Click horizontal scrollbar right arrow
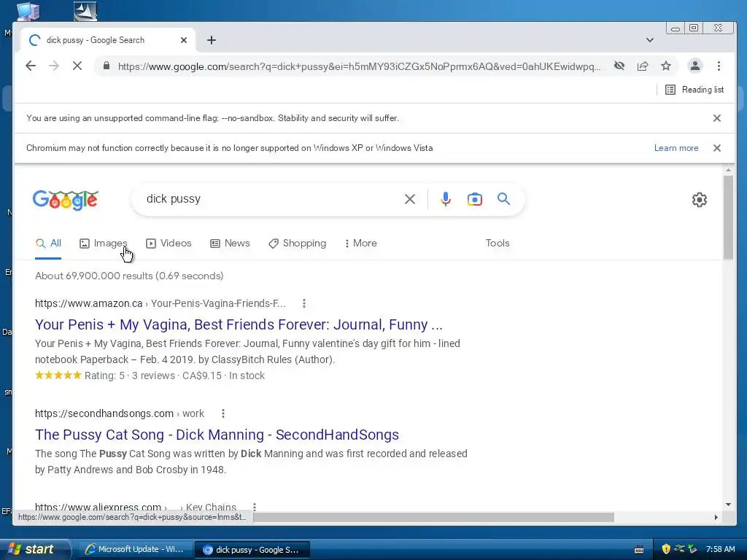Screen dimensions: 747x560 (716, 517)
